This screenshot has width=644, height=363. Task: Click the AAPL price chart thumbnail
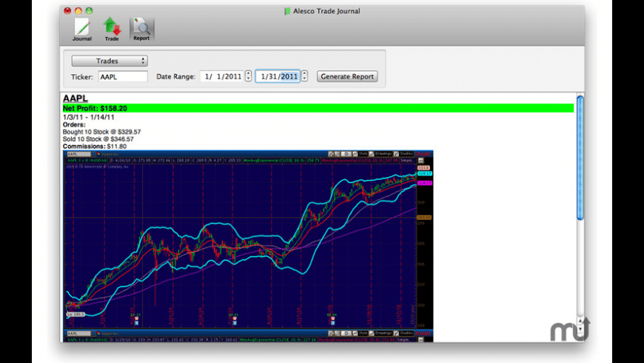(248, 240)
